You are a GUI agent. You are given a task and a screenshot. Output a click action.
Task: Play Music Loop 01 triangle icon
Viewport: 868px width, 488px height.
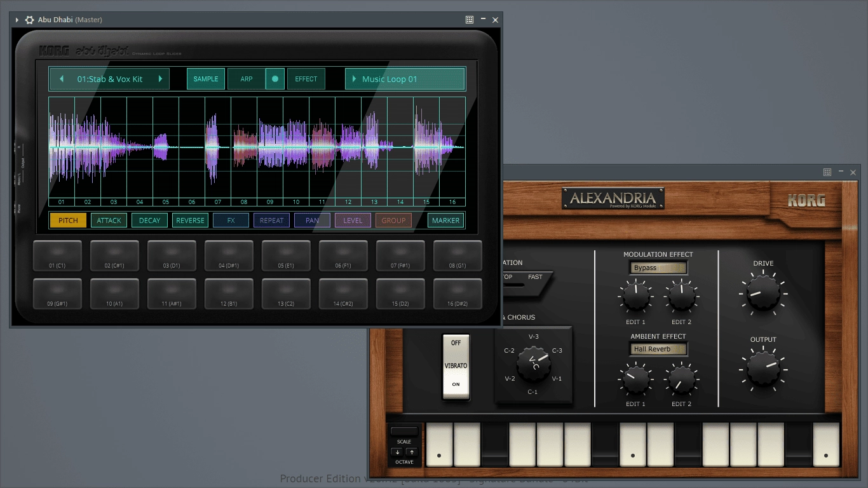click(x=354, y=79)
